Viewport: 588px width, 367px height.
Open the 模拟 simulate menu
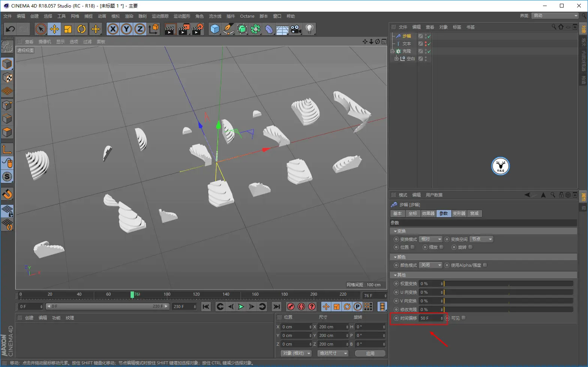(x=116, y=16)
